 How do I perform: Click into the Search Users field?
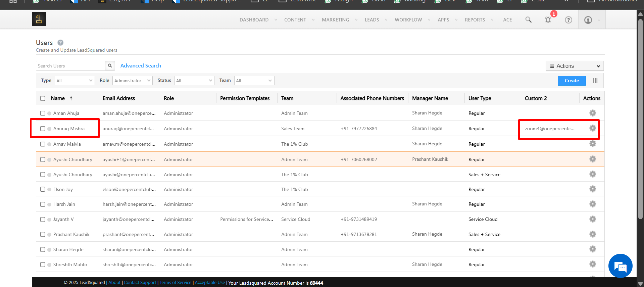click(70, 66)
